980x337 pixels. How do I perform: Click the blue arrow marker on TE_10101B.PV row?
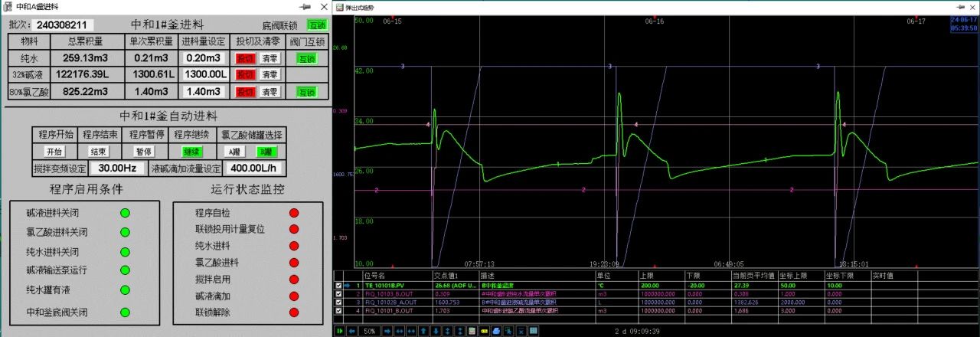pos(348,284)
